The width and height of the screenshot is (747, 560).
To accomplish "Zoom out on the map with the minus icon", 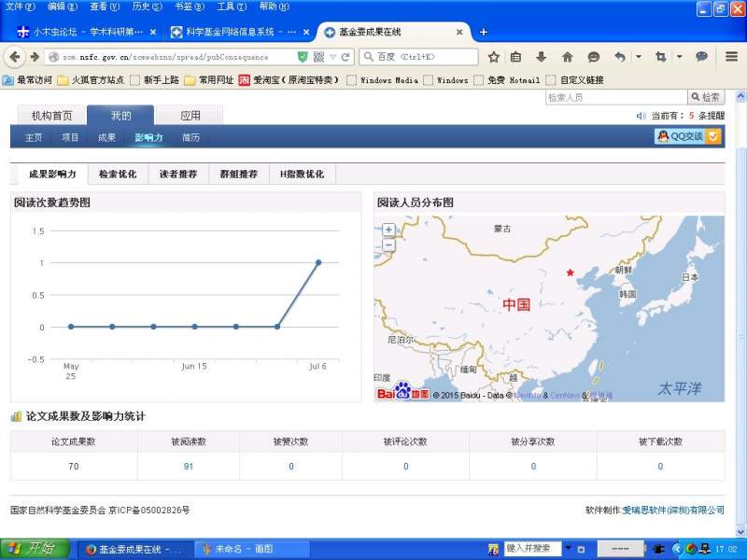I will 388,245.
